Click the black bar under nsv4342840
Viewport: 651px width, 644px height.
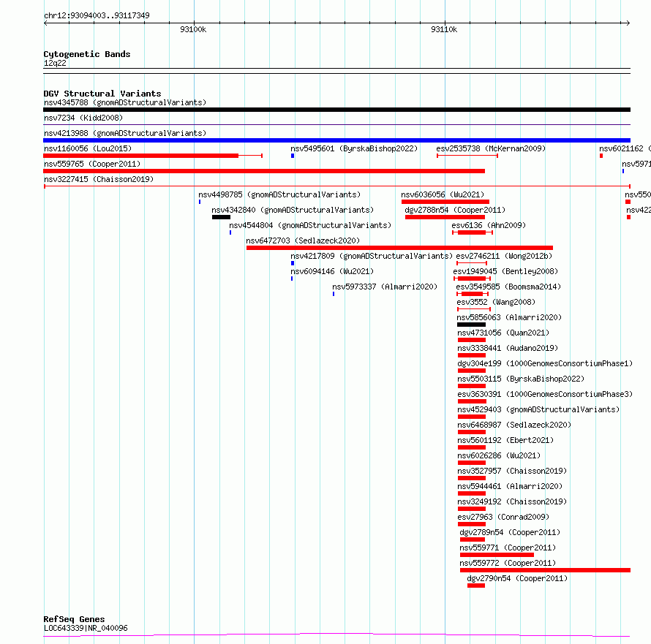coord(221,217)
